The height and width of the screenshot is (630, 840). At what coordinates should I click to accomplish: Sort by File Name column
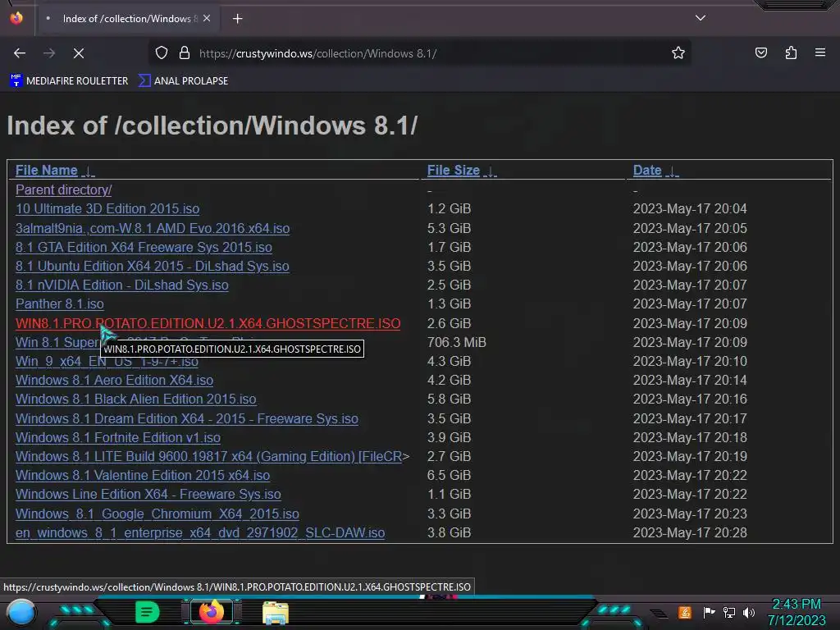click(46, 171)
